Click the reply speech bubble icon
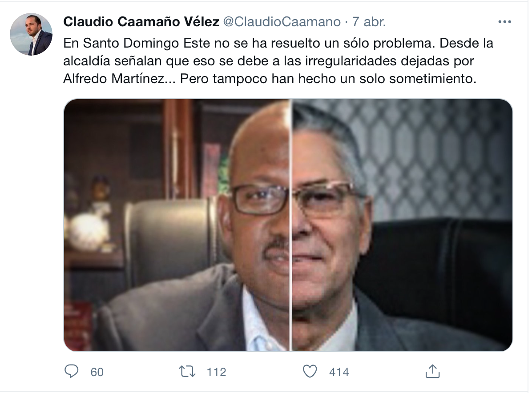Screen dimensions: 532x393 pyautogui.click(x=71, y=372)
